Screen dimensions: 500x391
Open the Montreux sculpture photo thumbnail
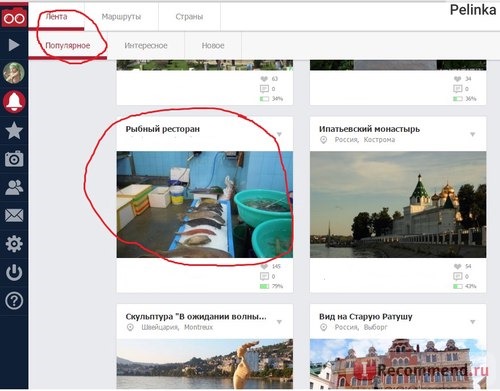click(x=205, y=364)
